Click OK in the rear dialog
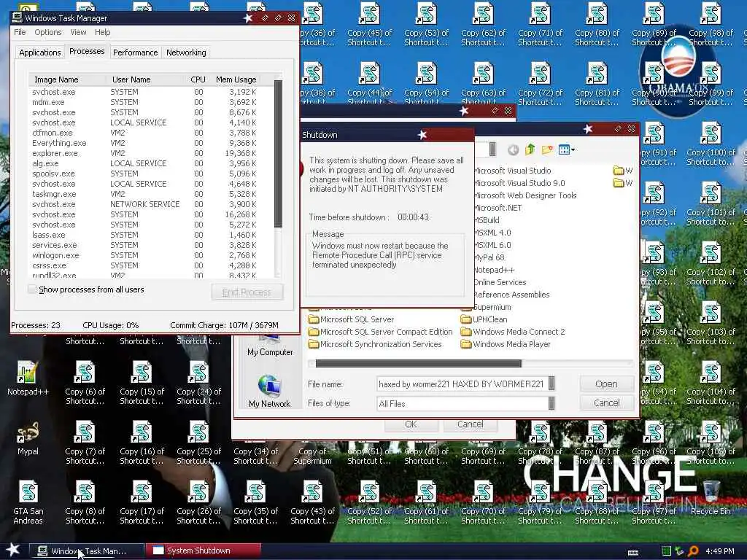The width and height of the screenshot is (747, 560). (411, 424)
